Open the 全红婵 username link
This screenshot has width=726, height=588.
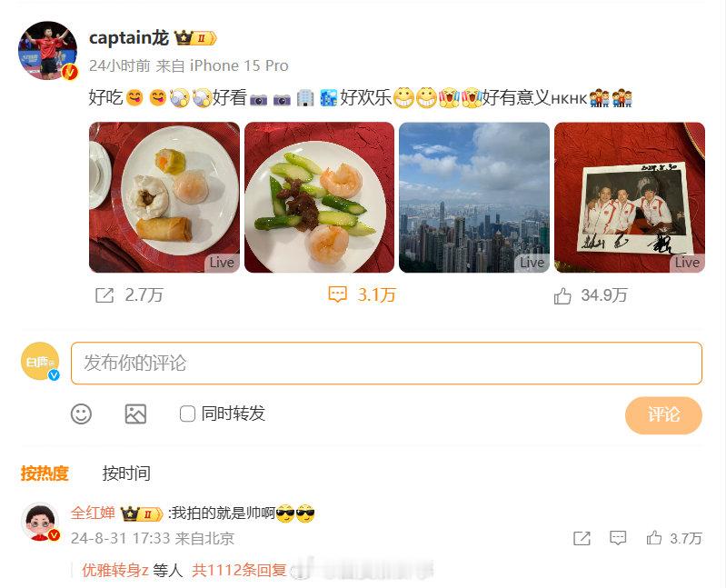(93, 513)
